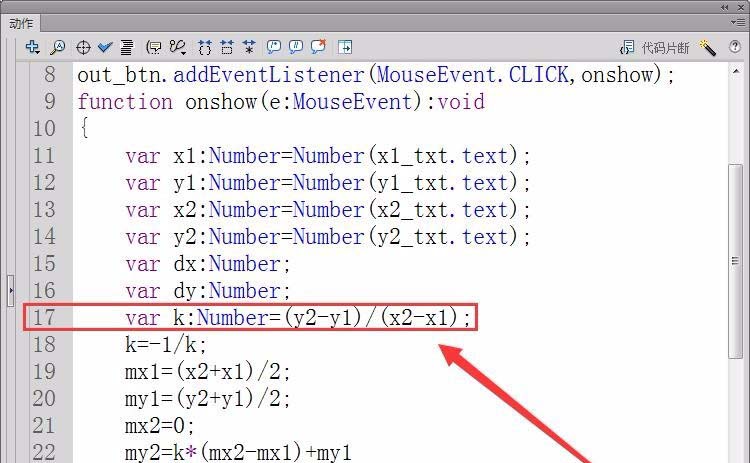Click line number 17 in gutter

[44, 318]
